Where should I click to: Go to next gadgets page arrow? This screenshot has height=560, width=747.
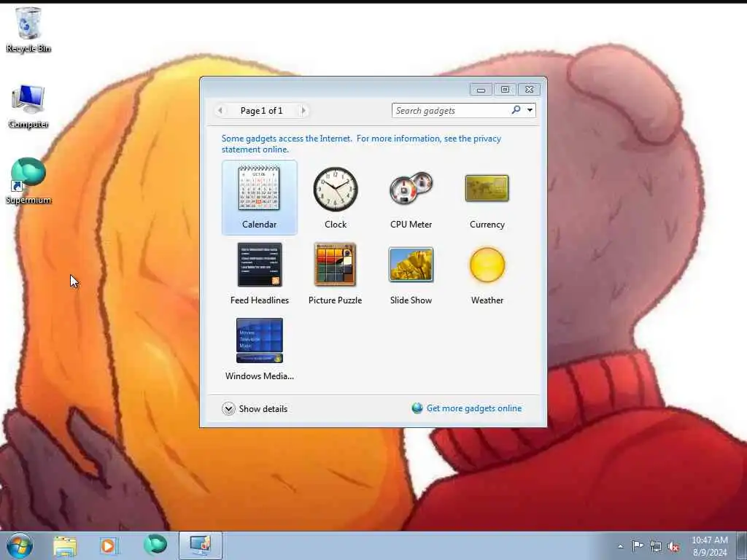coord(303,111)
